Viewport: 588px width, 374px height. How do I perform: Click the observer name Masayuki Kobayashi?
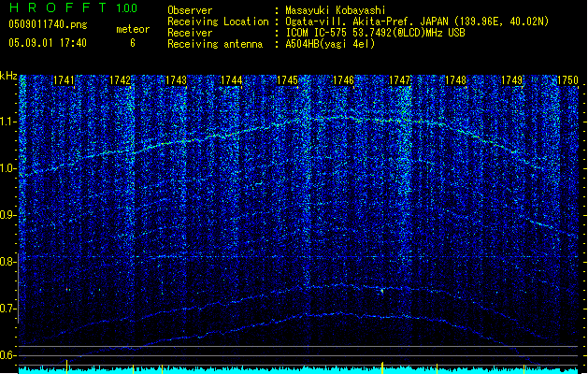click(335, 9)
